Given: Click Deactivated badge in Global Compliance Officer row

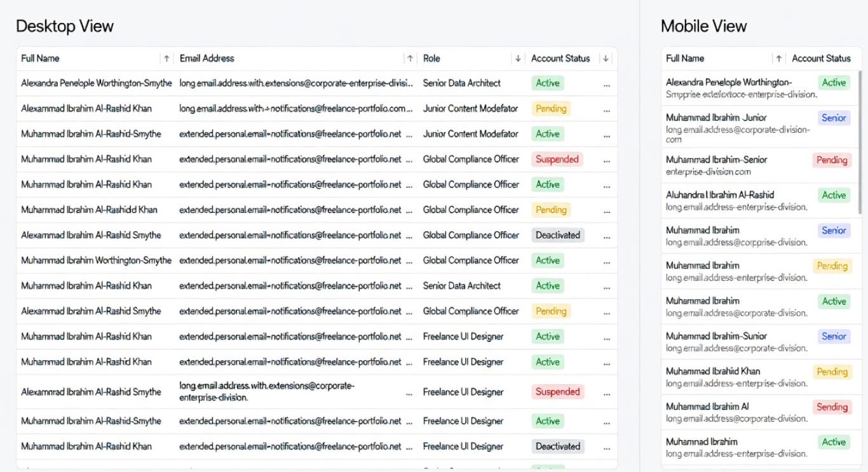Looking at the screenshot, I should coord(558,235).
